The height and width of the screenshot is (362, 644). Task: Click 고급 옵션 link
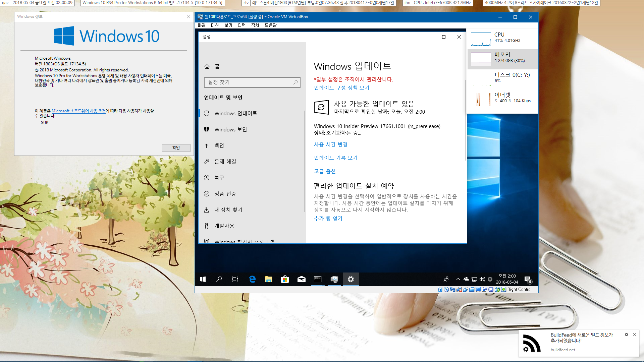tap(325, 171)
